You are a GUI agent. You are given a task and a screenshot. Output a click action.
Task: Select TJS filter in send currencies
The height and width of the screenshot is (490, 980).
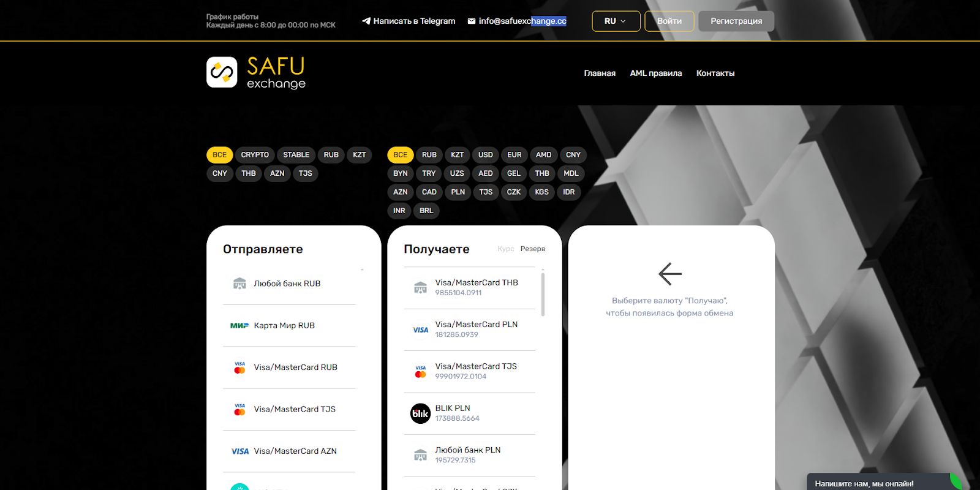(x=306, y=173)
